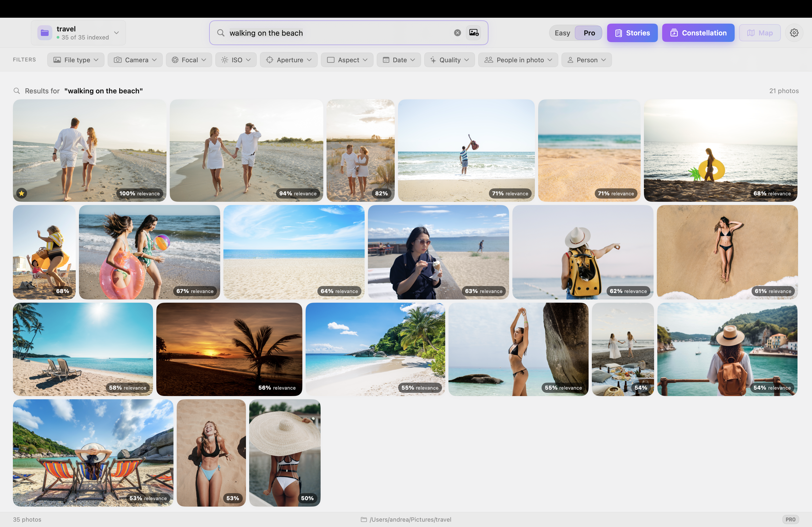Click the '35 of 35 indexed' status text
Viewport: 812px width, 527px height.
(85, 37)
